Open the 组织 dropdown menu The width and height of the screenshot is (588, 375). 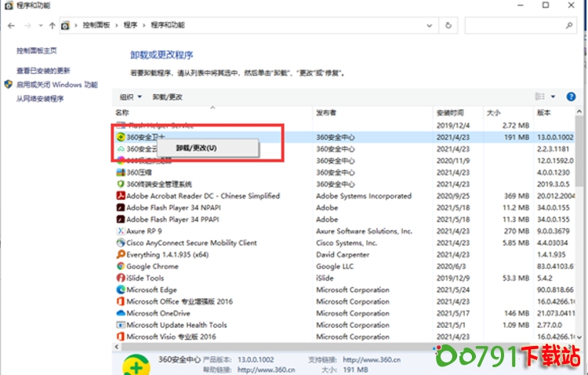tap(130, 96)
